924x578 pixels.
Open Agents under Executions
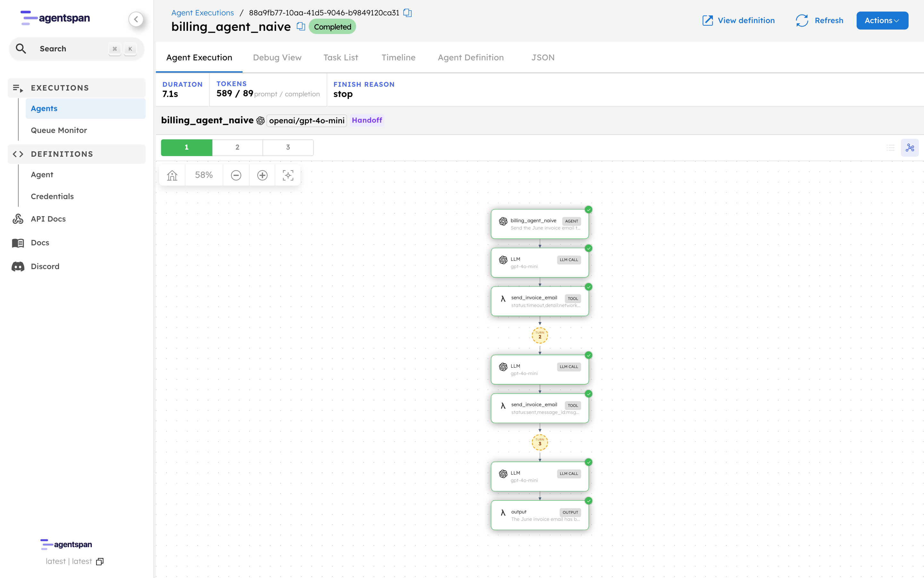coord(86,109)
